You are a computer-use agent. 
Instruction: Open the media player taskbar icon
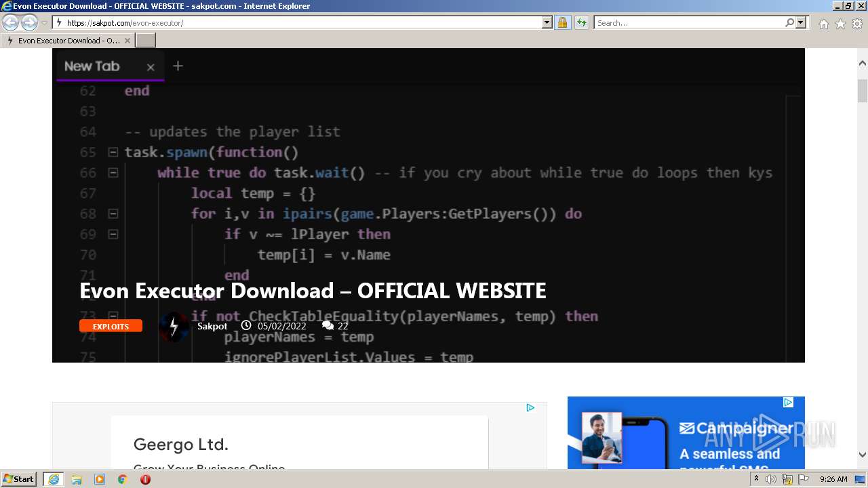(x=100, y=479)
